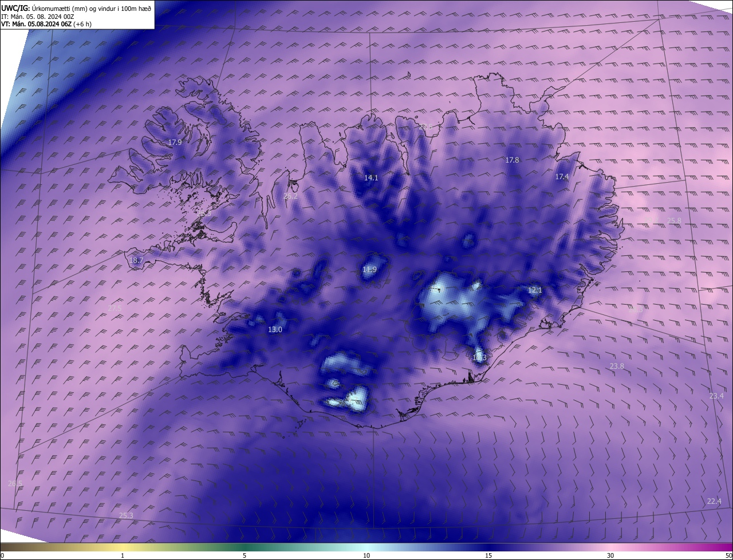Click the 25.3 value near the bottom left

(x=126, y=515)
